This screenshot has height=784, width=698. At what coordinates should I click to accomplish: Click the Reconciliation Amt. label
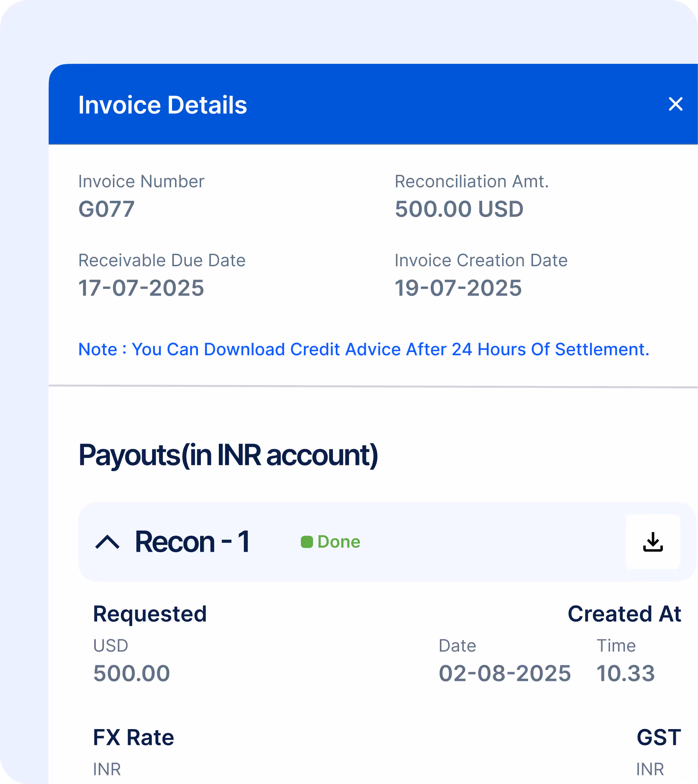pyautogui.click(x=472, y=182)
